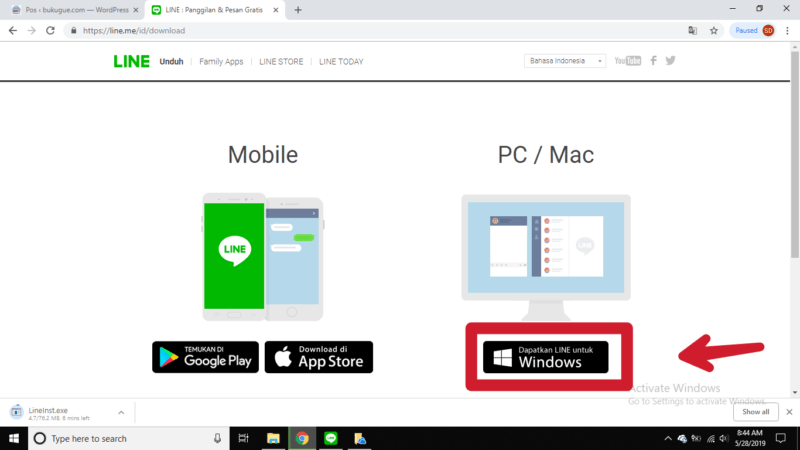Open the Windows Start menu

(14, 438)
